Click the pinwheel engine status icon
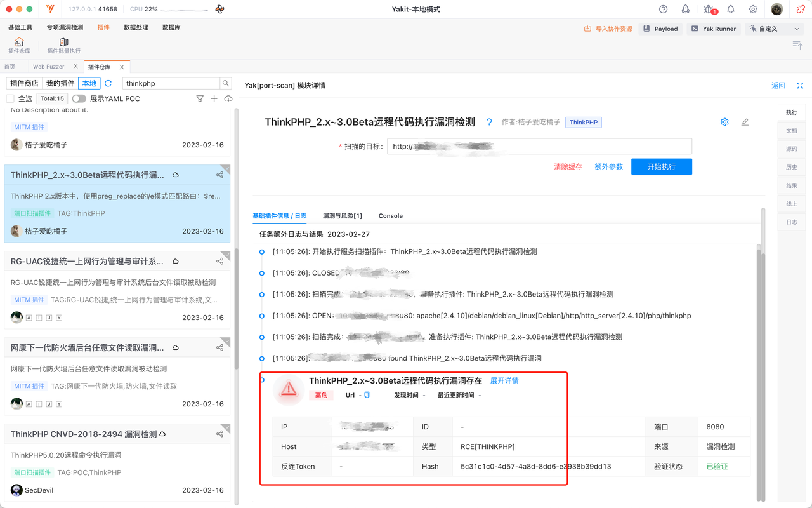This screenshot has width=812, height=508. (219, 10)
